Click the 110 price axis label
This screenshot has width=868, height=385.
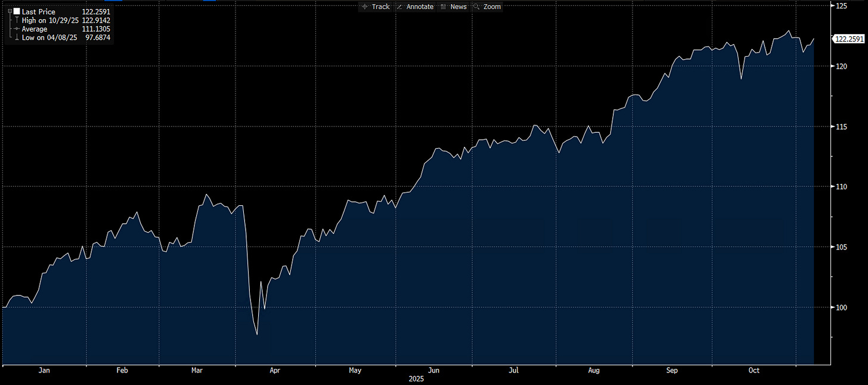click(841, 187)
